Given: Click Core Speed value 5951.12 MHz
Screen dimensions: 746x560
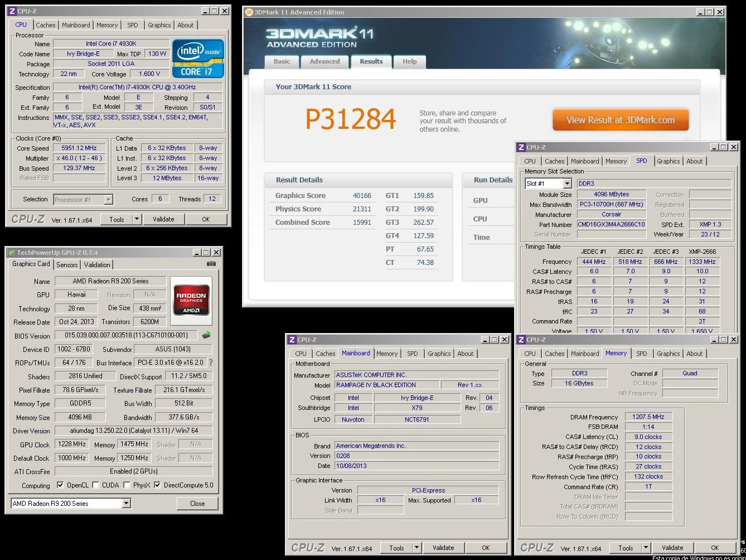Looking at the screenshot, I should pos(80,148).
